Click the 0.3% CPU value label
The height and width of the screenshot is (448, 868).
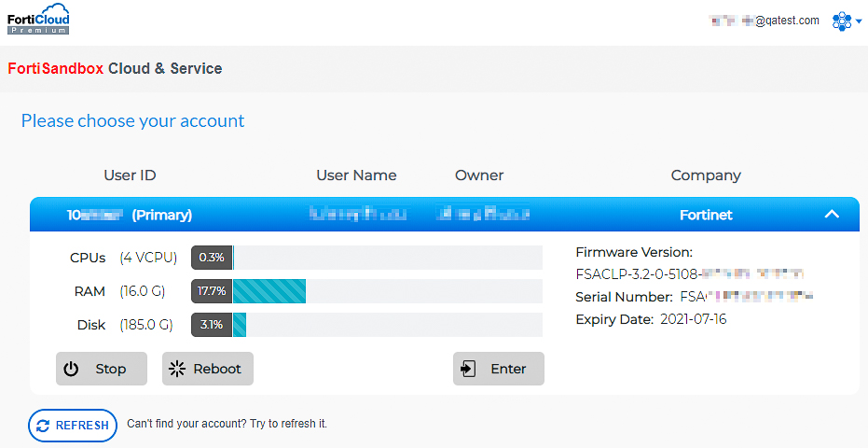click(x=212, y=258)
